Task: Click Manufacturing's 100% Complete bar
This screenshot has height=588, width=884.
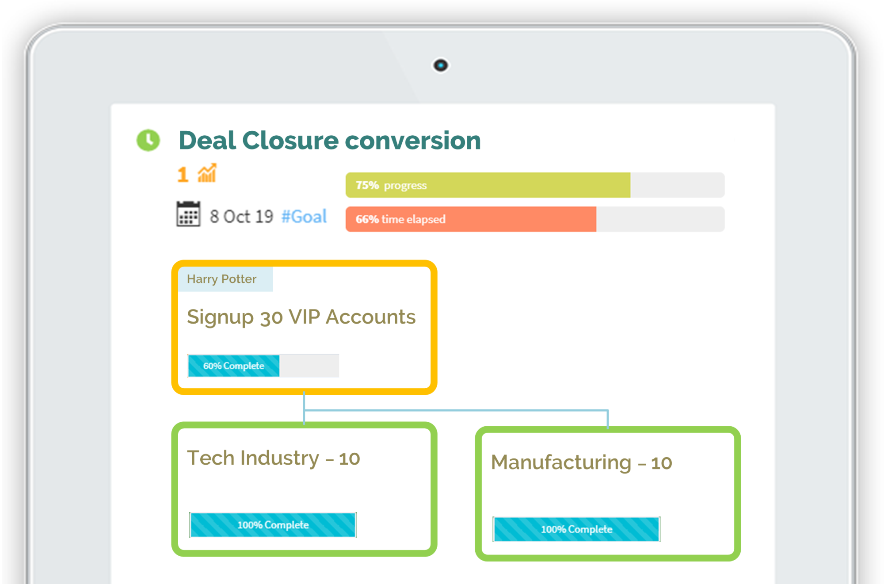Action: click(576, 529)
